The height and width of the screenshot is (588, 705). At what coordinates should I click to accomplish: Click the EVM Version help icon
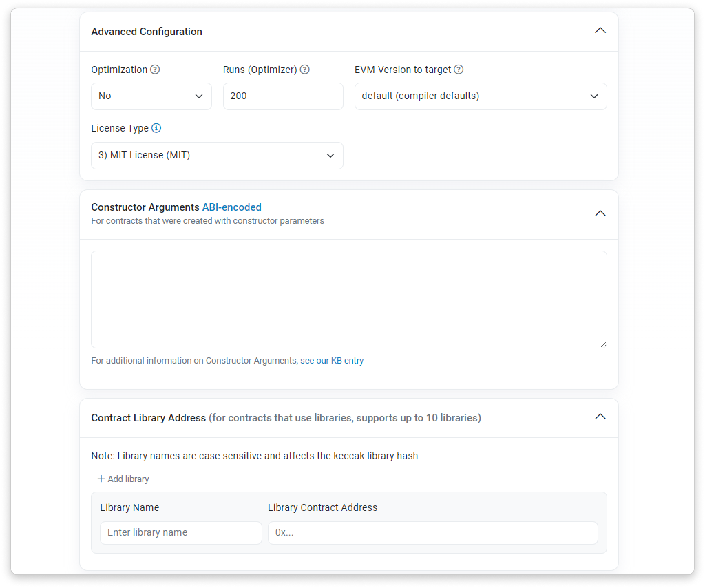[x=459, y=70]
